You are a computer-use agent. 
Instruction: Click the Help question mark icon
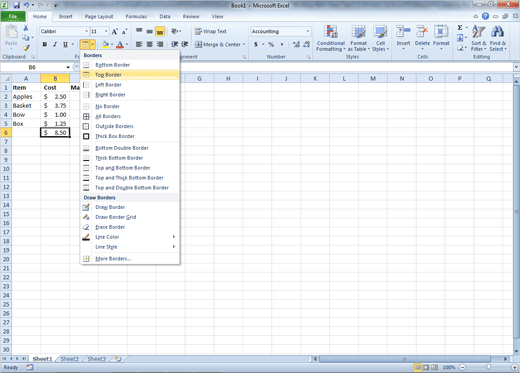(x=485, y=16)
